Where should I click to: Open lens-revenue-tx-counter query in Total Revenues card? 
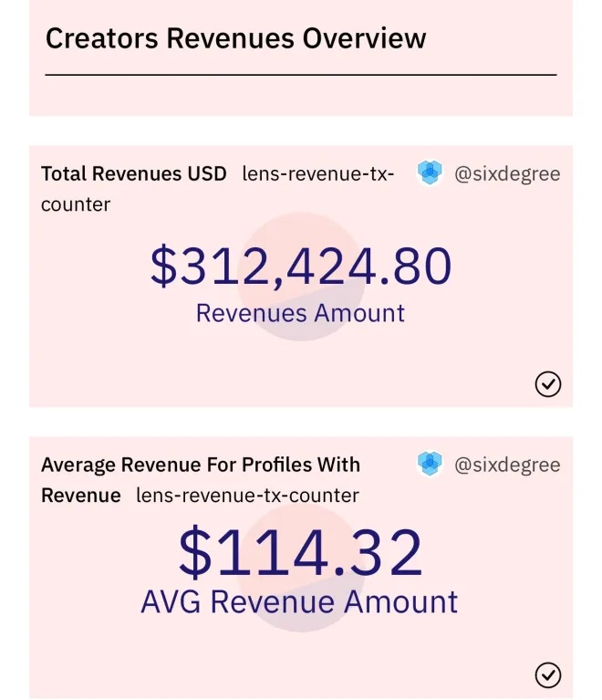318,173
